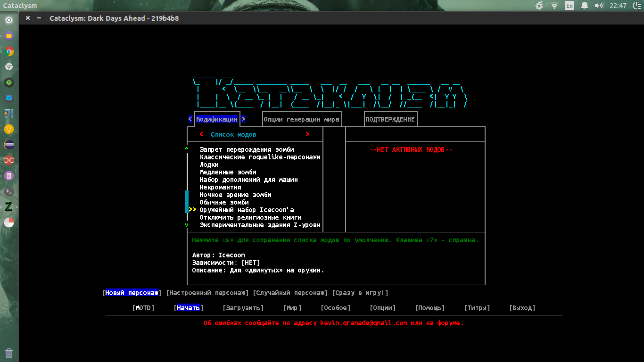Launch the blue-orange JI dock app
This screenshot has height=362, width=644.
coord(9,114)
